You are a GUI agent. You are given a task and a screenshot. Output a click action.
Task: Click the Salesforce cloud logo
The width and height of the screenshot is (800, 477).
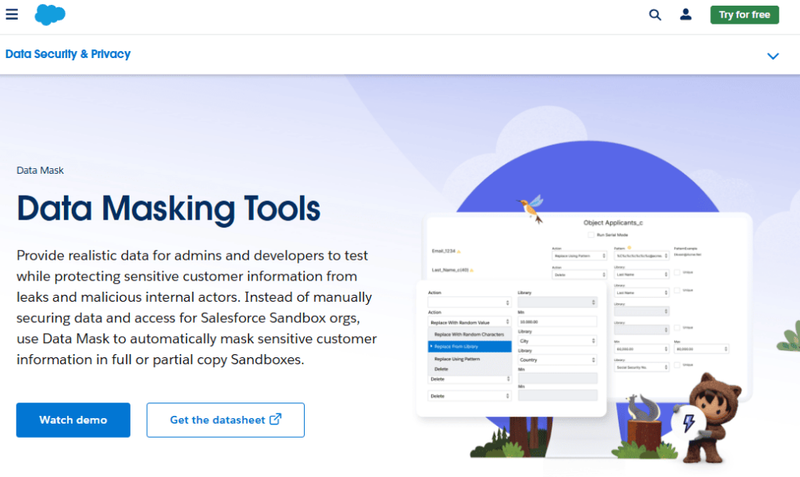tap(50, 14)
